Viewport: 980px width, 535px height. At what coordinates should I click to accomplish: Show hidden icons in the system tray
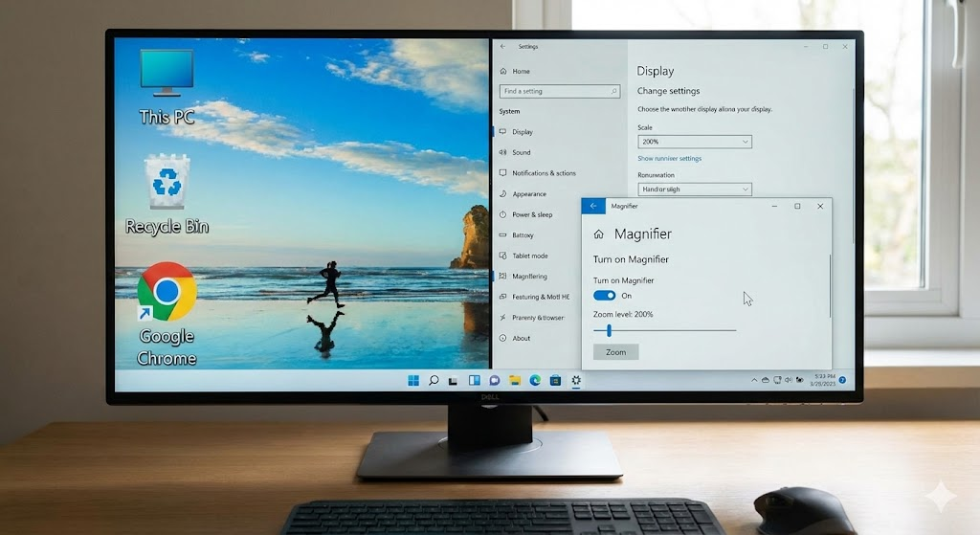point(754,381)
